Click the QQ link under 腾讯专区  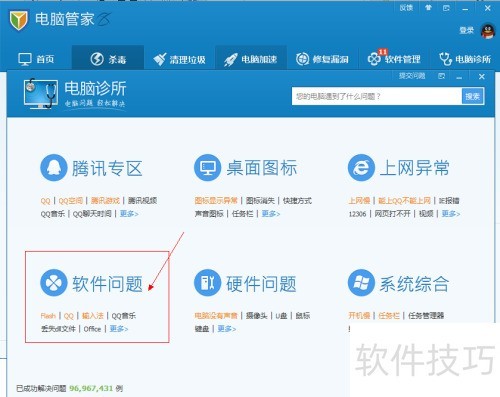[x=45, y=201]
